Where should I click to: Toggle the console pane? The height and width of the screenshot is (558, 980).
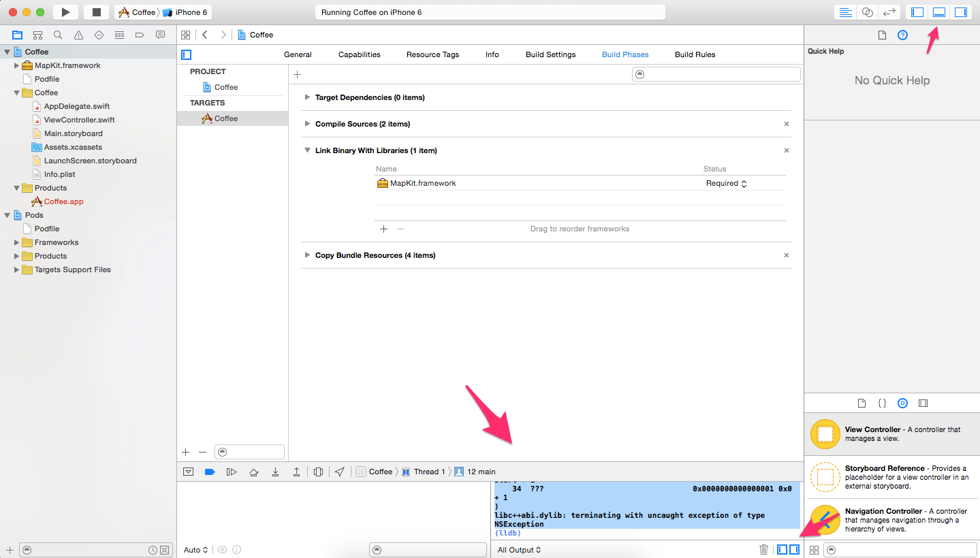(794, 550)
